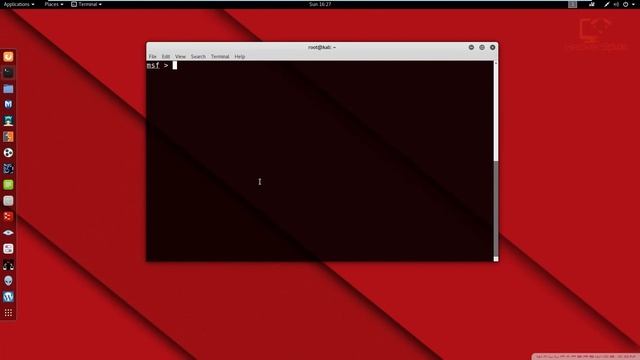The height and width of the screenshot is (360, 640).
Task: Launch Firefox from the dock
Action: pyautogui.click(x=8, y=56)
